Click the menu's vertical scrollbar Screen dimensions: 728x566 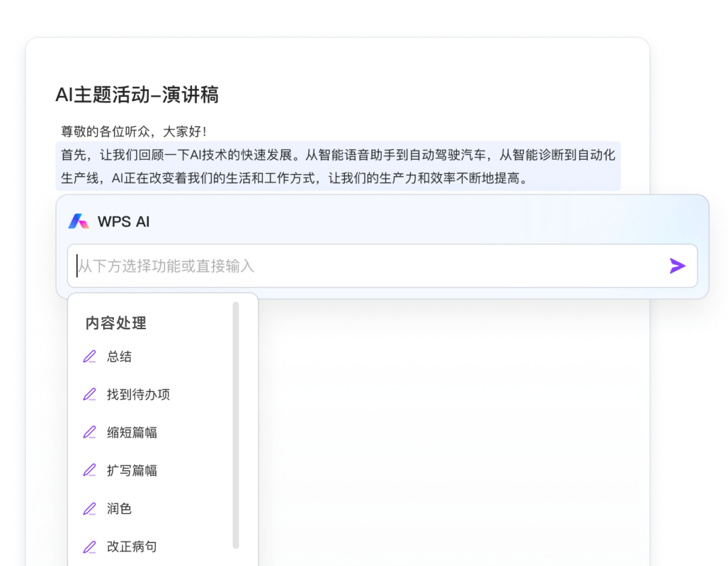point(236,425)
